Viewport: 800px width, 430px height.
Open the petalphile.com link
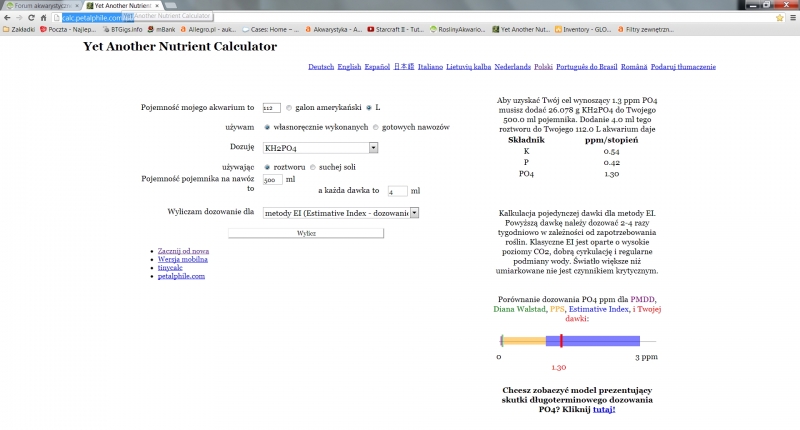(x=181, y=276)
